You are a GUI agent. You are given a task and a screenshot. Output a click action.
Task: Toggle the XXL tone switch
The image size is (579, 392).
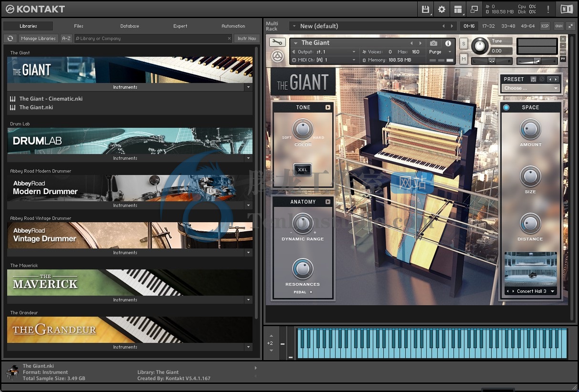(303, 170)
